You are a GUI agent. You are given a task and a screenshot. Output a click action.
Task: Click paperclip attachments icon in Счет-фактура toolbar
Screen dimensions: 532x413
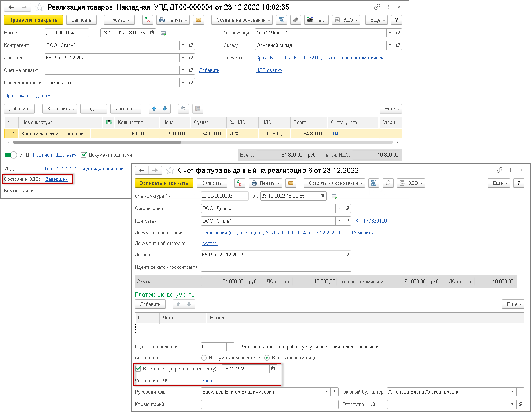point(388,183)
